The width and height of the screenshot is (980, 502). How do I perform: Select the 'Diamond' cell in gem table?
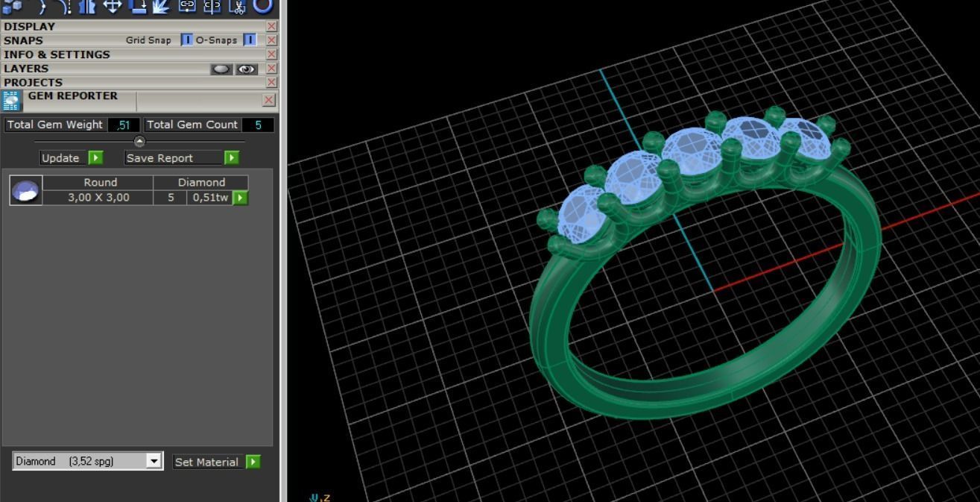[201, 182]
